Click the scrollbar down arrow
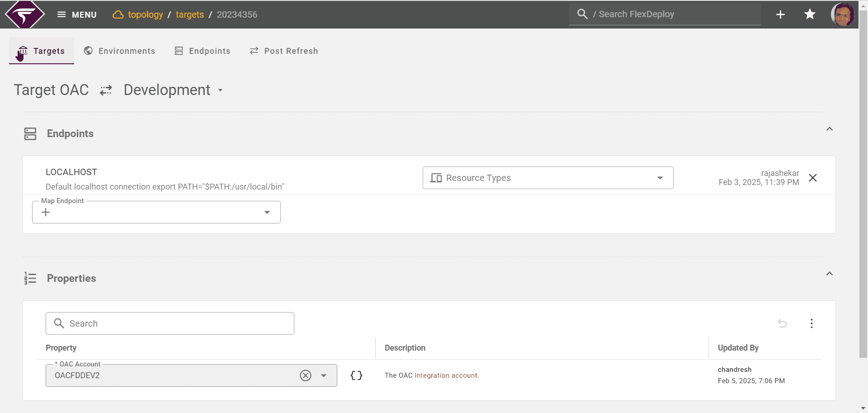 coord(863,408)
